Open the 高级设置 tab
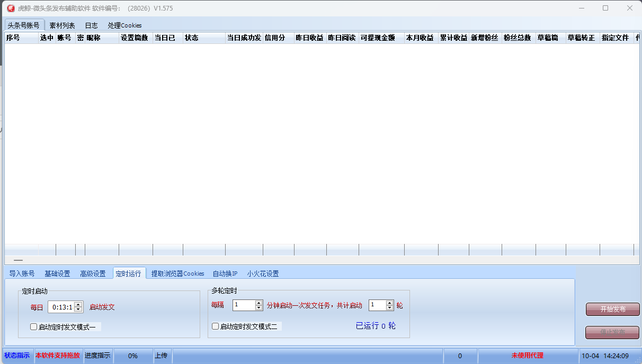The width and height of the screenshot is (642, 364). [93, 274]
